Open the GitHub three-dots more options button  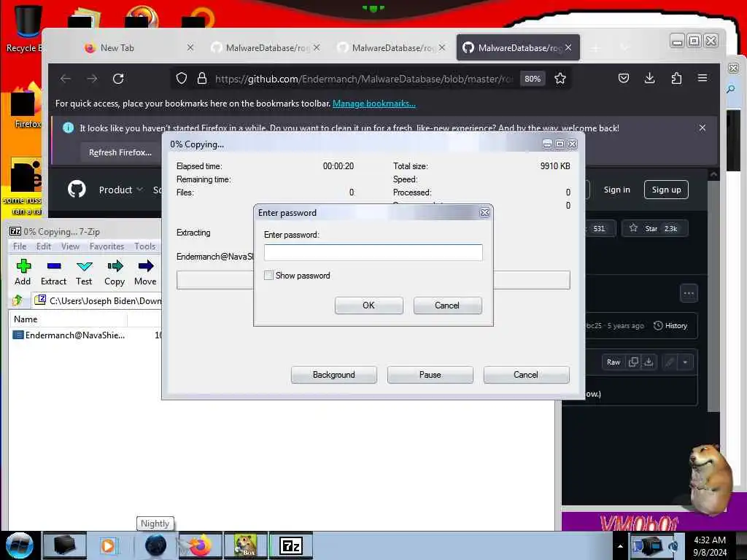point(689,293)
